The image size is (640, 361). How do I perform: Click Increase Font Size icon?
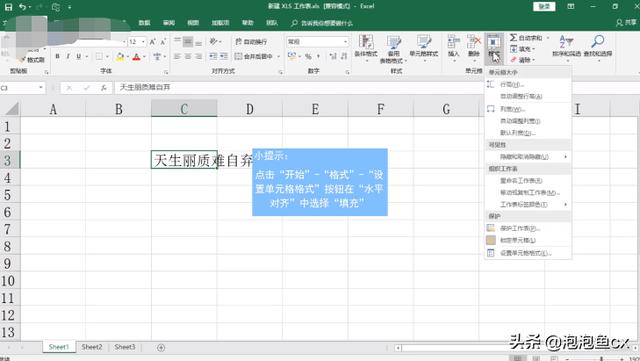pos(152,42)
